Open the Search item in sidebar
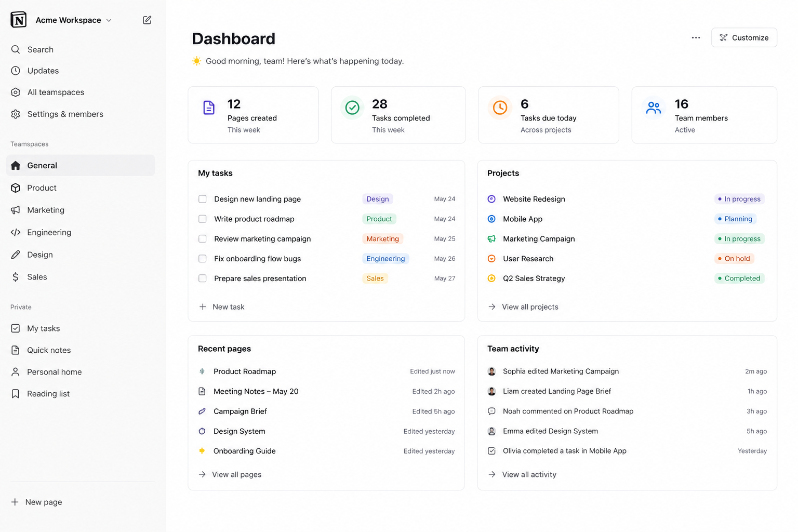This screenshot has width=798, height=532. (81, 49)
